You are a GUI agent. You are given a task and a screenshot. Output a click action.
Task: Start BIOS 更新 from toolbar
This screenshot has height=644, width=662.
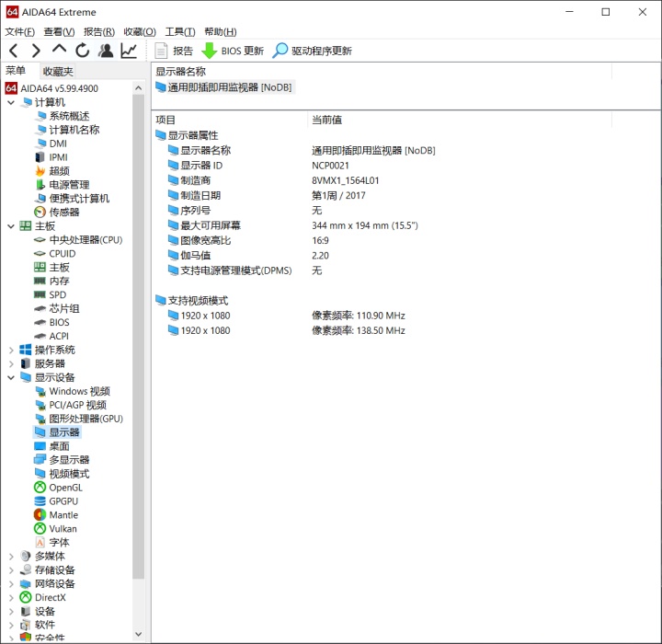tap(233, 51)
